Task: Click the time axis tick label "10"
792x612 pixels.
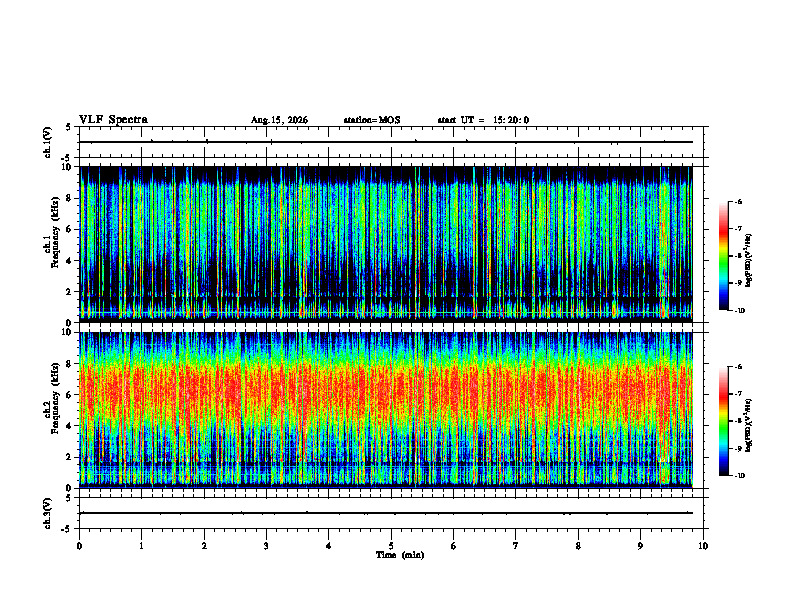Action: pos(703,546)
